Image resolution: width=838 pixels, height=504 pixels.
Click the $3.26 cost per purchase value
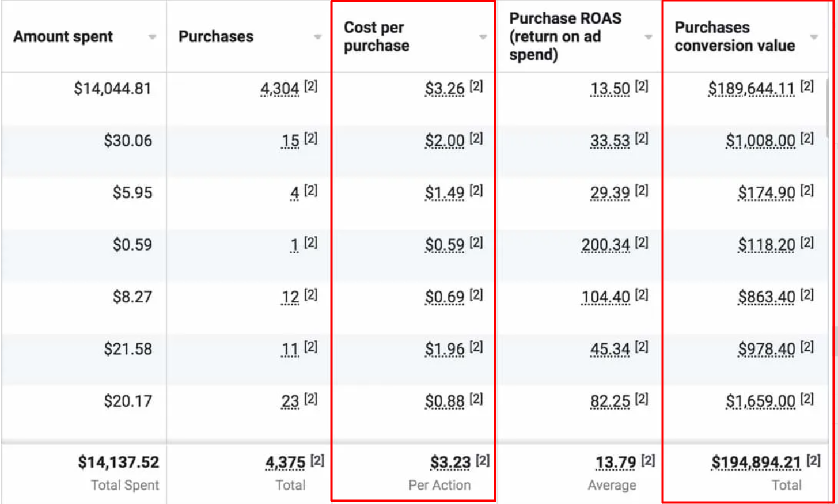click(x=445, y=89)
